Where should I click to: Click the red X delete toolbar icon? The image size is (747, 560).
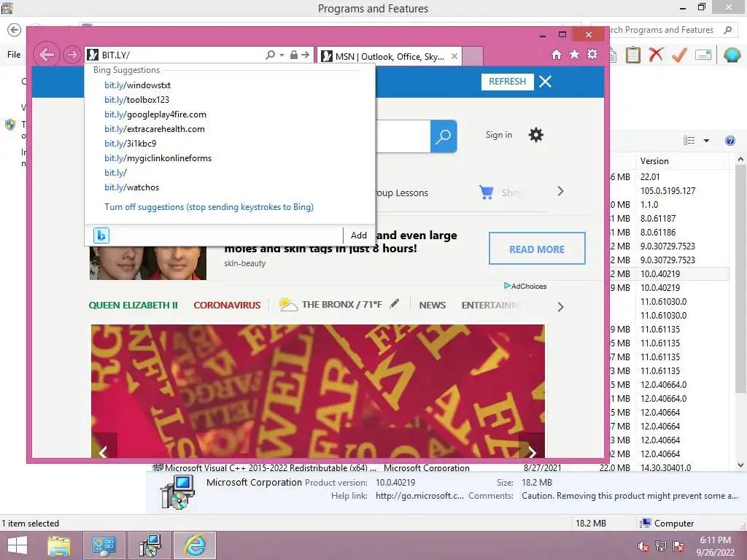click(x=656, y=55)
